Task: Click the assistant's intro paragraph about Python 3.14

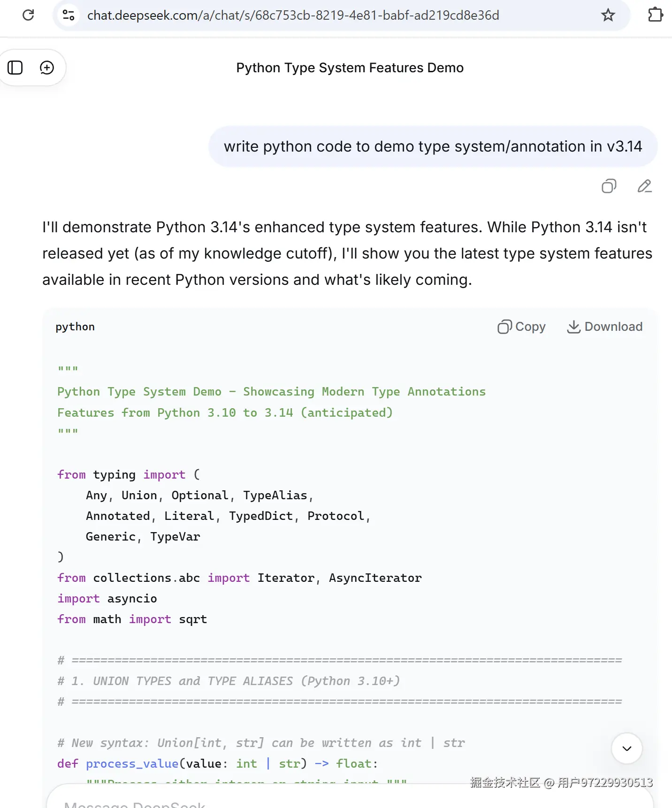Action: [x=346, y=253]
